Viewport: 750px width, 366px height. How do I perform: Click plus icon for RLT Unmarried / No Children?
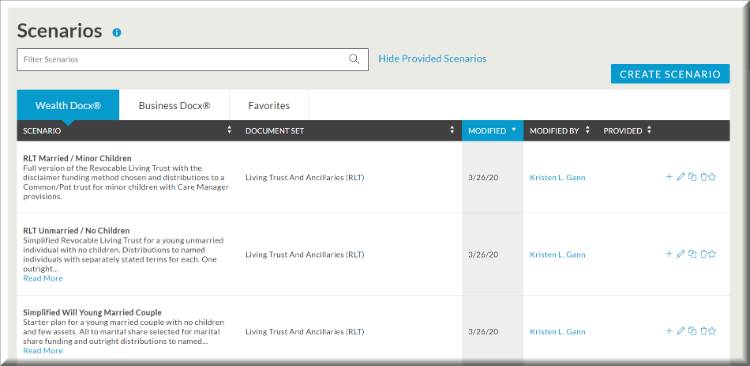coord(669,254)
